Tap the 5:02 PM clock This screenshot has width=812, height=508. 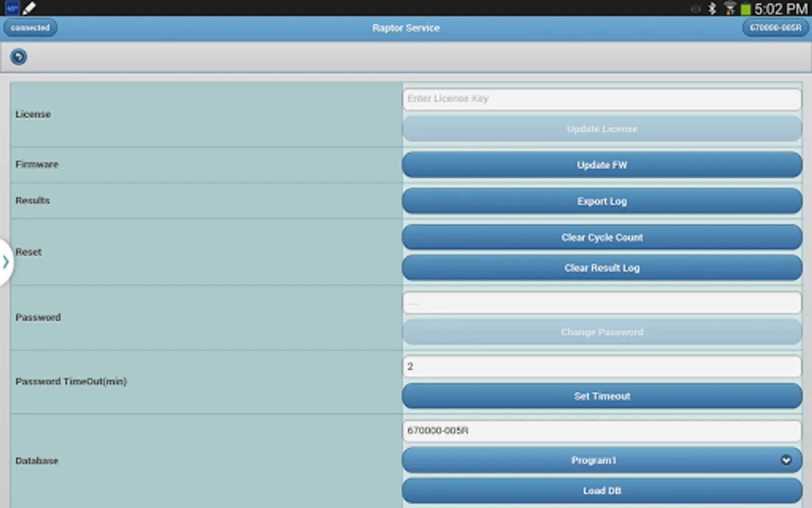point(781,9)
